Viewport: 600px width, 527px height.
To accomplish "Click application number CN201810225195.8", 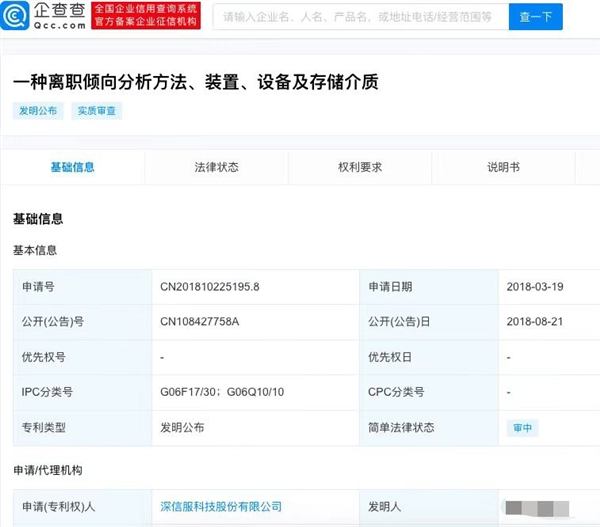I will coord(210,287).
